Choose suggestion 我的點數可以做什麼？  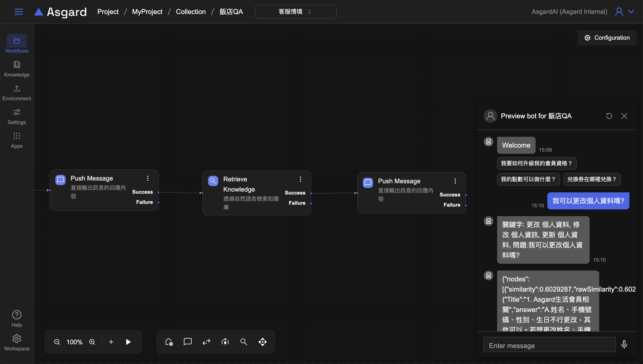[528, 179]
